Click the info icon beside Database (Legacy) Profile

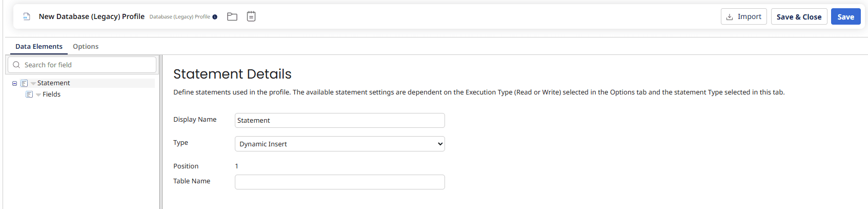pyautogui.click(x=215, y=17)
